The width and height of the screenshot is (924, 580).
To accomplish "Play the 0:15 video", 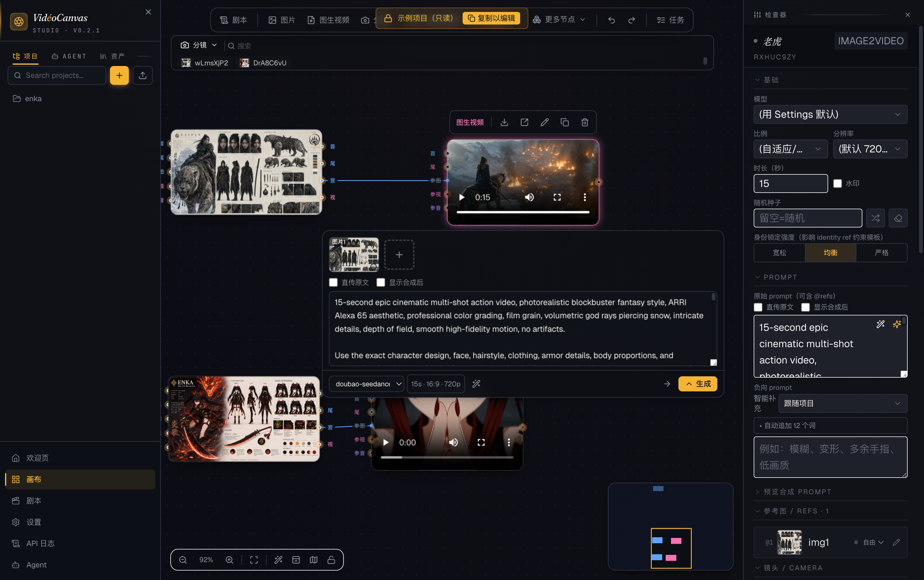I will click(462, 197).
